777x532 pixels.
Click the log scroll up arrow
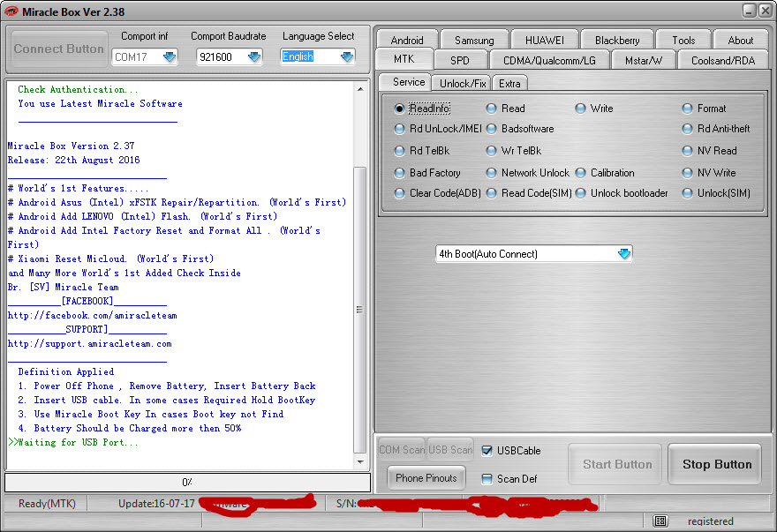point(360,89)
